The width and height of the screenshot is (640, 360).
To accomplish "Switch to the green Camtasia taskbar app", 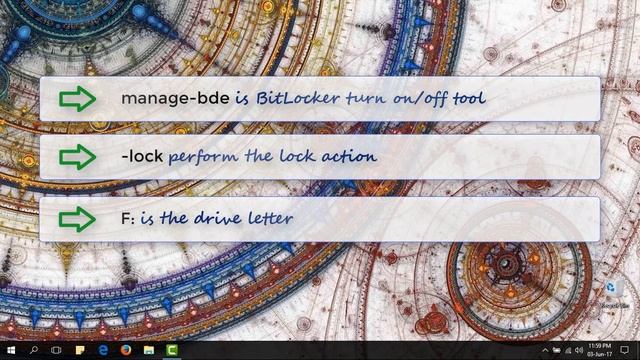I will pos(172,350).
